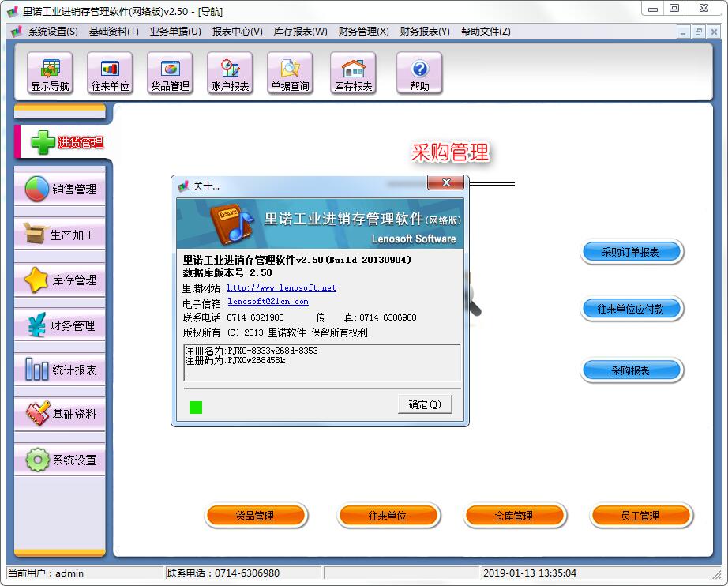This screenshot has height=586, width=728.
Task: Open the 财务管理(X) menu
Action: (363, 32)
